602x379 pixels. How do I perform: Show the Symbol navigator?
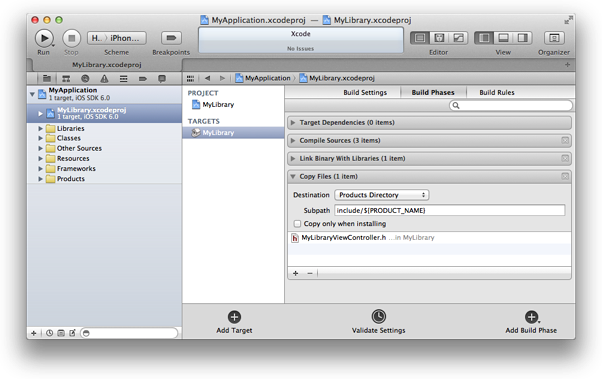pyautogui.click(x=66, y=78)
